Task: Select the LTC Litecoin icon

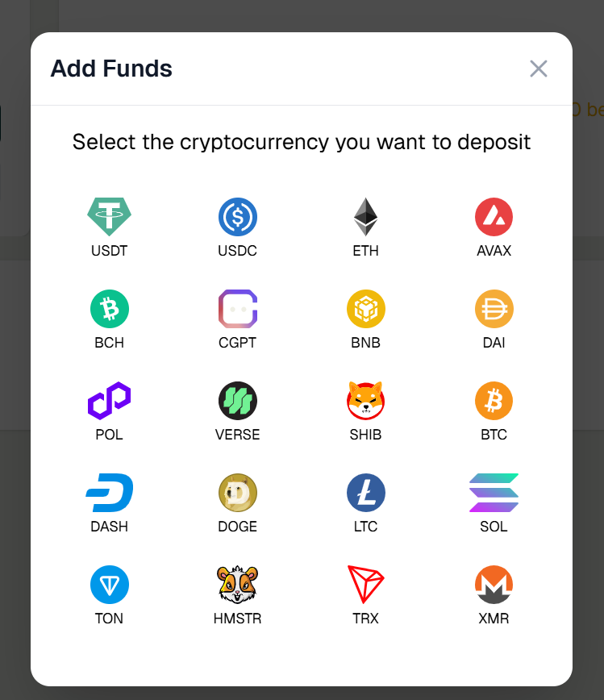Action: 365,492
